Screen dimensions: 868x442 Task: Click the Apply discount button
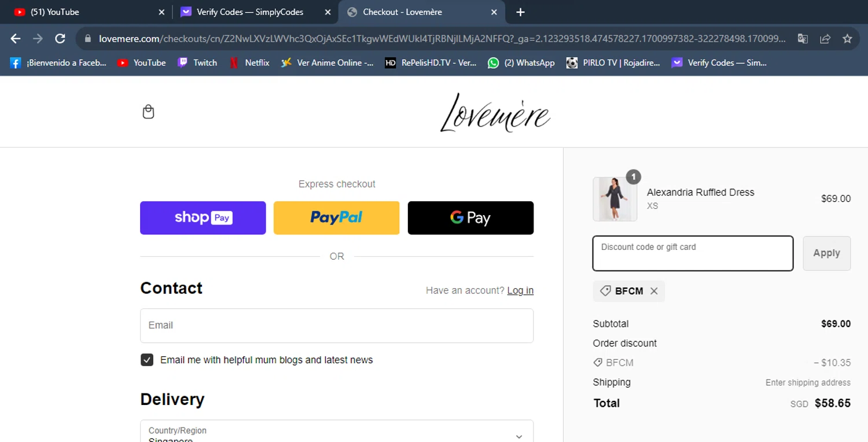pos(826,253)
